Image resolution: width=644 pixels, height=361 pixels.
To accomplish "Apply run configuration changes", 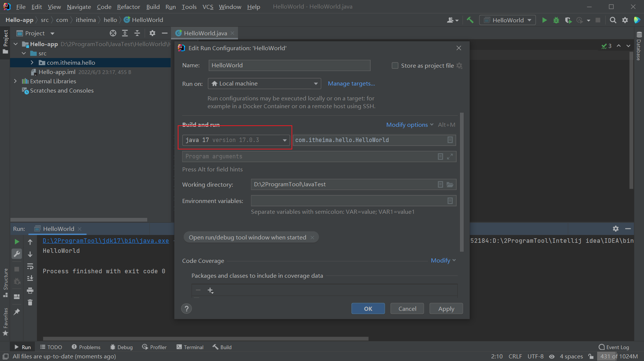I will tap(446, 309).
